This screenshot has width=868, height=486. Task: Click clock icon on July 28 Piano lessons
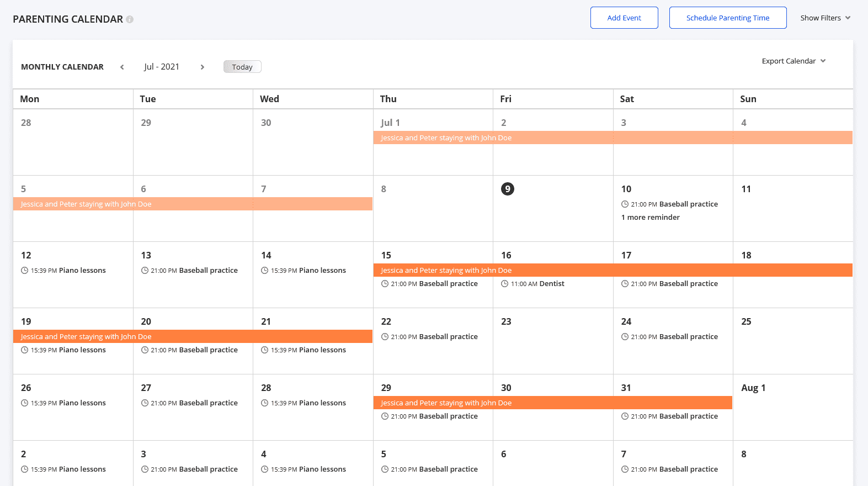tap(265, 403)
